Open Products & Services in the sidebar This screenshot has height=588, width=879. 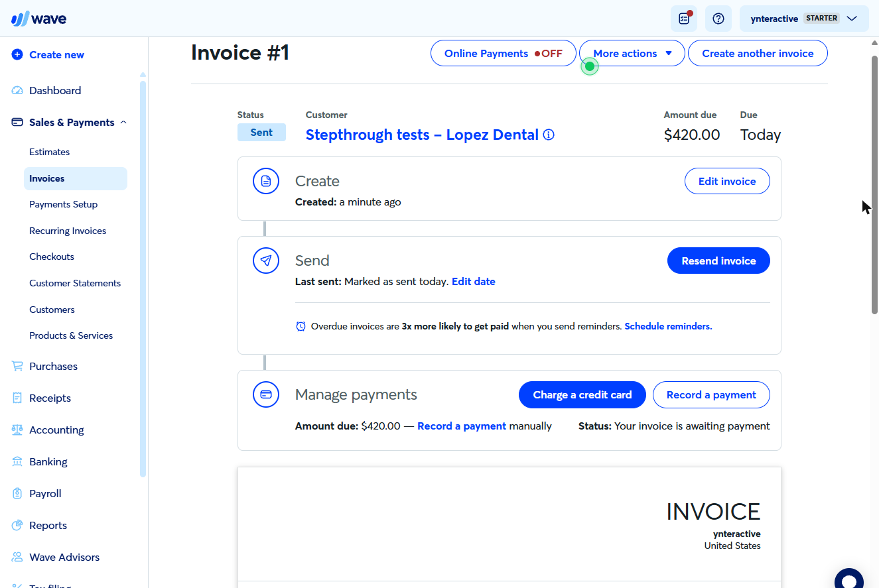71,335
